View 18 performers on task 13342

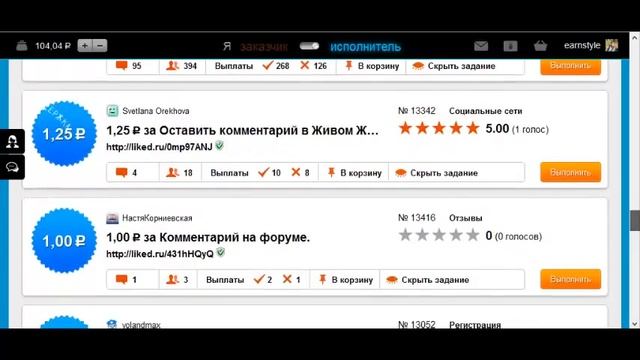(173, 173)
